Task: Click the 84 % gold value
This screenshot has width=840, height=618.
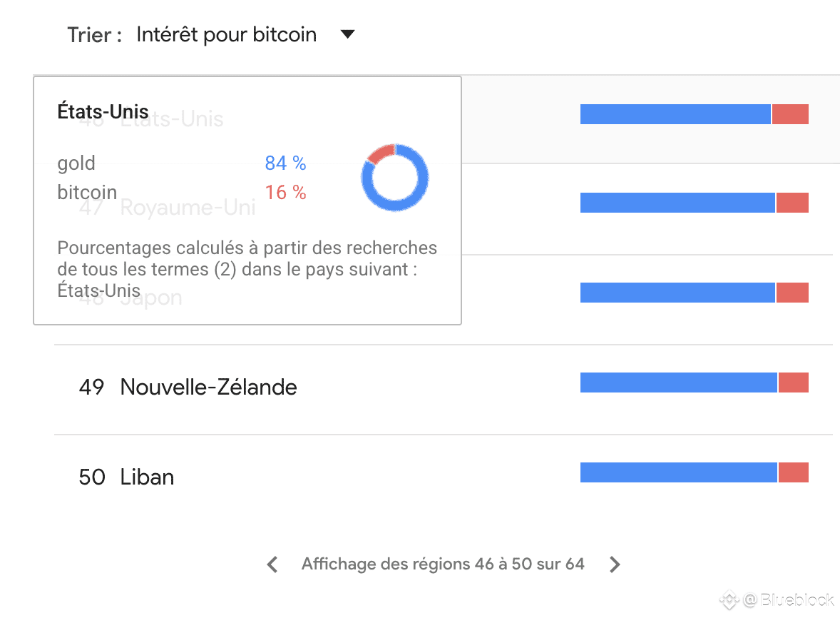Action: [x=285, y=163]
